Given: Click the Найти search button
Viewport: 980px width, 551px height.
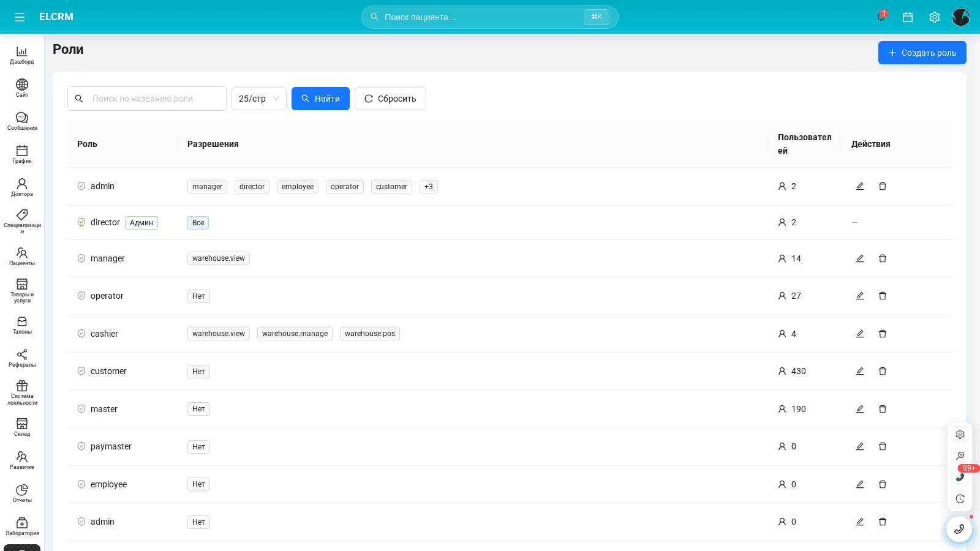Looking at the screenshot, I should [320, 99].
